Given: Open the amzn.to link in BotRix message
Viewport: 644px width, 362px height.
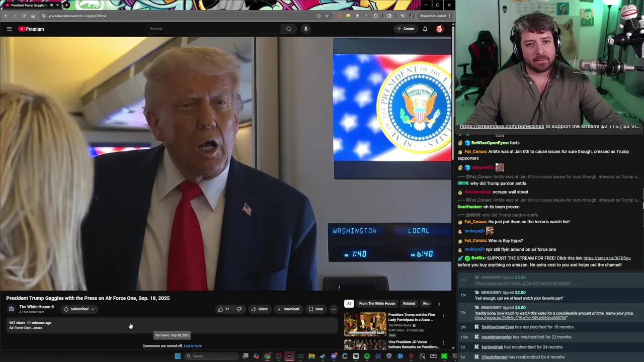Looking at the screenshot, I should (x=607, y=258).
